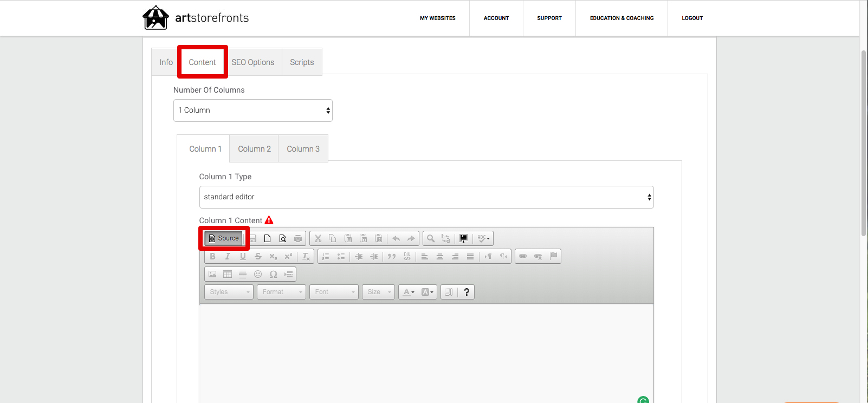The image size is (868, 403).
Task: Open the smiley emoticon picker
Action: coord(258,274)
